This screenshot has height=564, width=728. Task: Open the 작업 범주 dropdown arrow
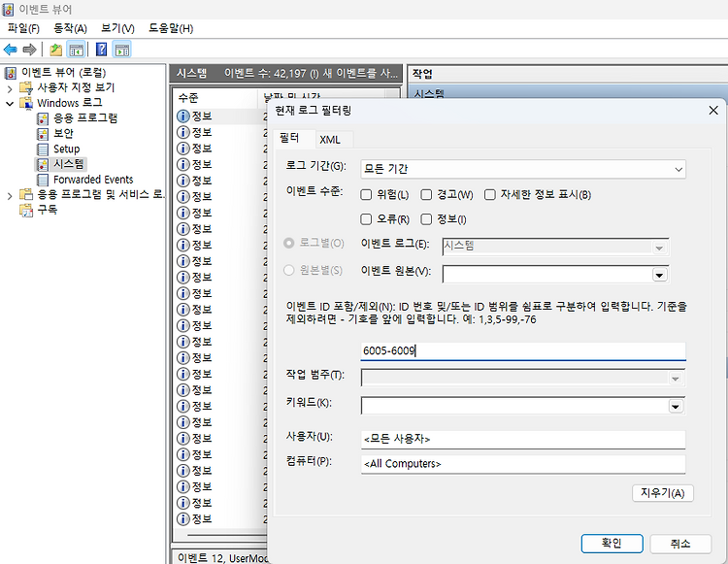(x=675, y=379)
